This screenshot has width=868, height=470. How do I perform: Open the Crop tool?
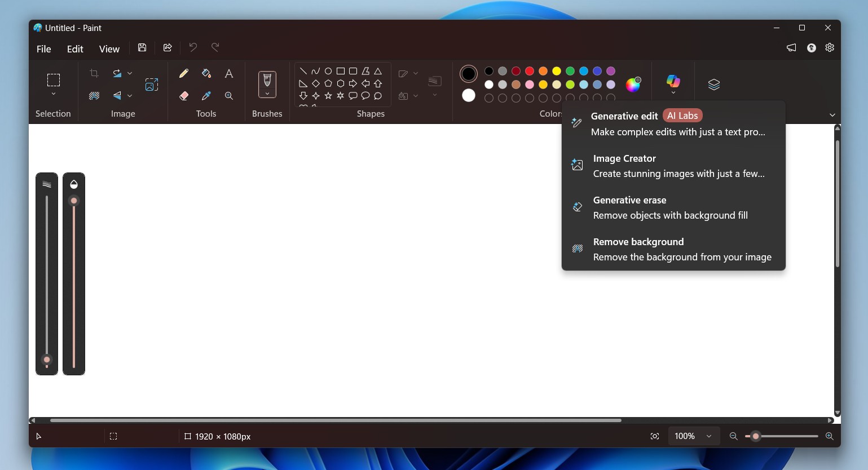[x=94, y=73]
